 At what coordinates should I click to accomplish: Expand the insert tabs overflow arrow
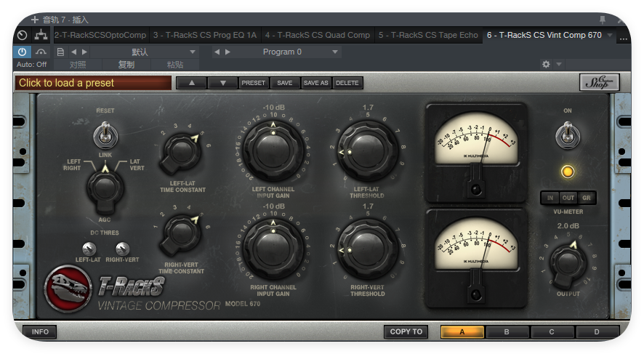610,36
